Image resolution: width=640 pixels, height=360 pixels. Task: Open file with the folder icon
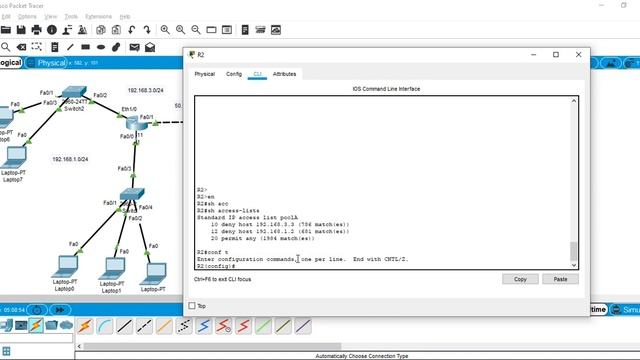[6, 30]
